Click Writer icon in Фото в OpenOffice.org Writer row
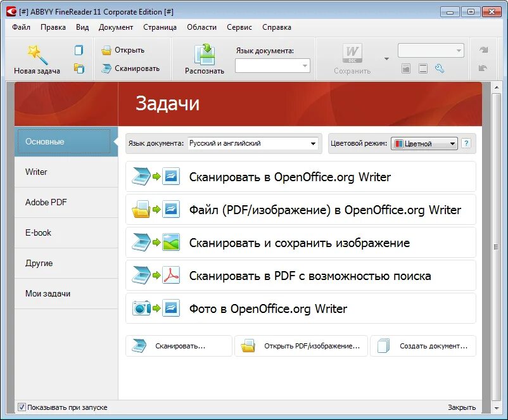 pyautogui.click(x=171, y=309)
